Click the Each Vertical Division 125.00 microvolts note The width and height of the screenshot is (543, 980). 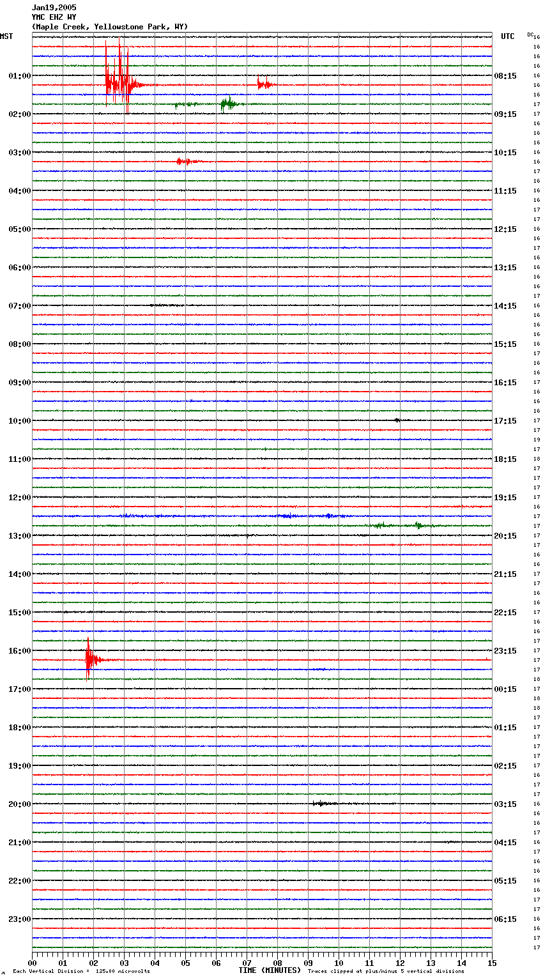point(81,971)
